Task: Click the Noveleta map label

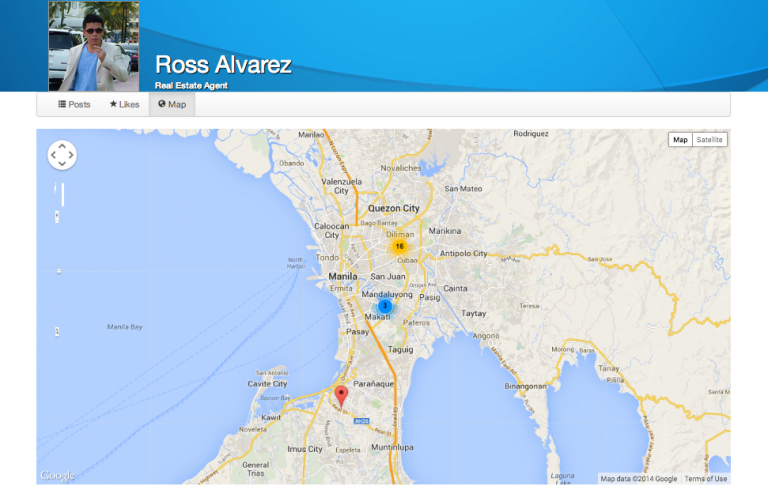Action: pyautogui.click(x=253, y=429)
